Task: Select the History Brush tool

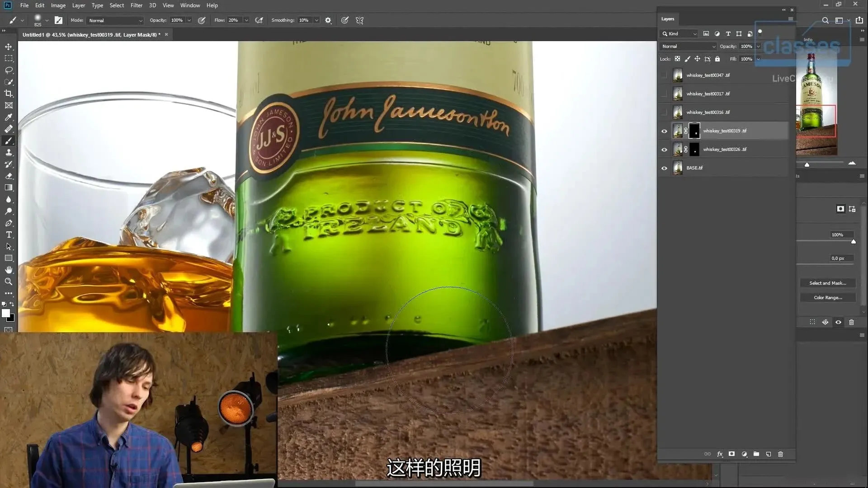Action: (9, 164)
